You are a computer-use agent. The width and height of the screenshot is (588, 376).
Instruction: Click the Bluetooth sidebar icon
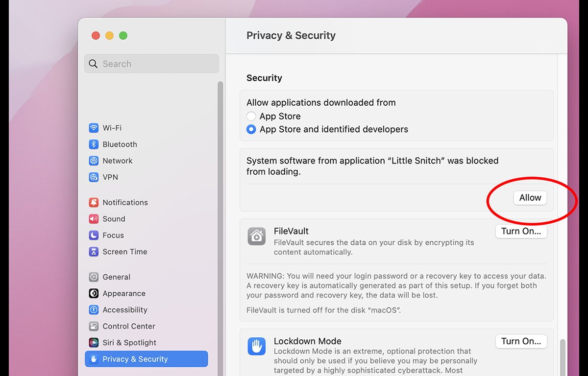94,144
